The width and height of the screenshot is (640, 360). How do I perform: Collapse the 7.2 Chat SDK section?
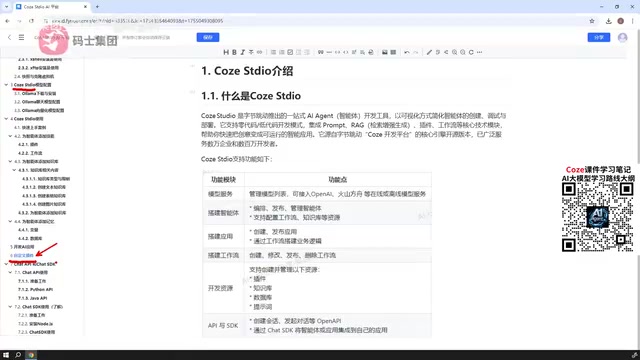(x=10, y=307)
